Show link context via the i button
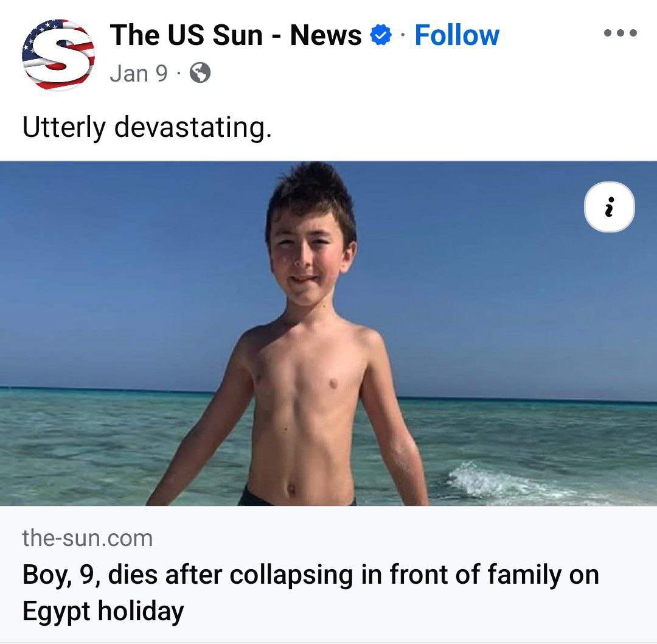 click(609, 207)
